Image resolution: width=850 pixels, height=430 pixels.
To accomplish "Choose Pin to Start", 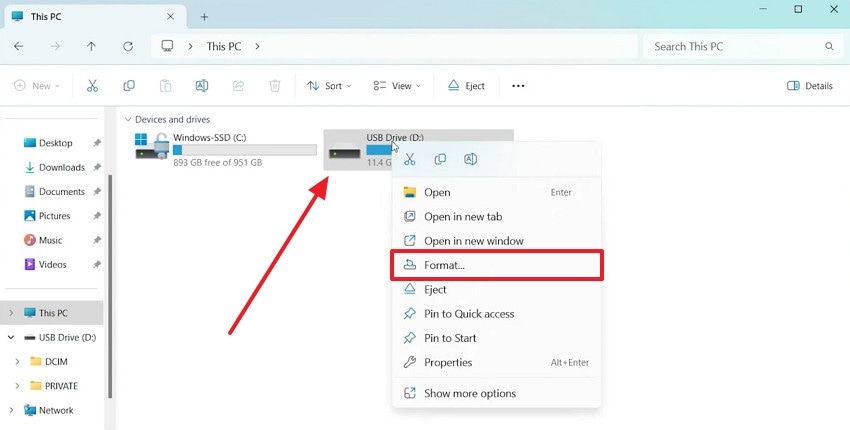I will tap(496, 338).
